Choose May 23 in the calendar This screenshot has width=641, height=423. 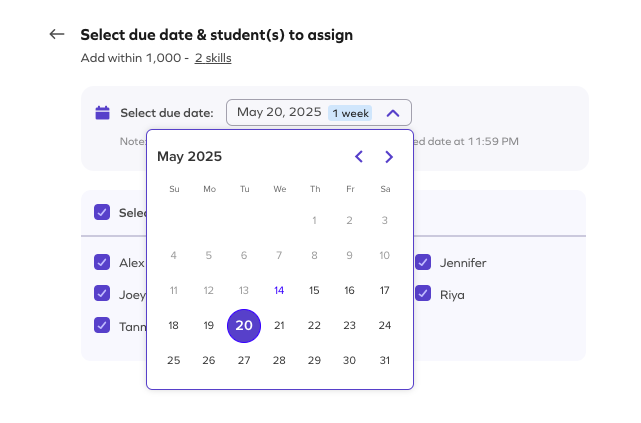(350, 325)
